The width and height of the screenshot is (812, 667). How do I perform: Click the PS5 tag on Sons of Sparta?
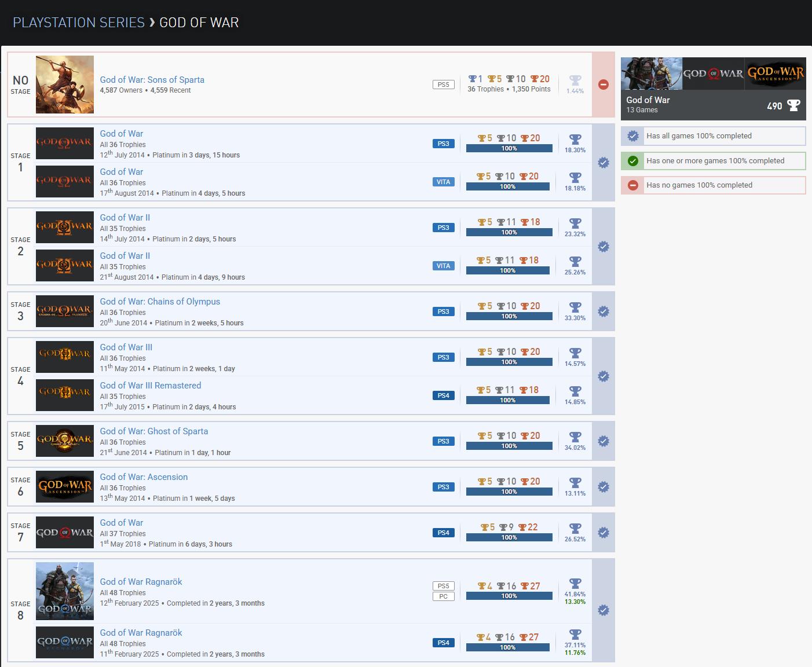tap(443, 85)
